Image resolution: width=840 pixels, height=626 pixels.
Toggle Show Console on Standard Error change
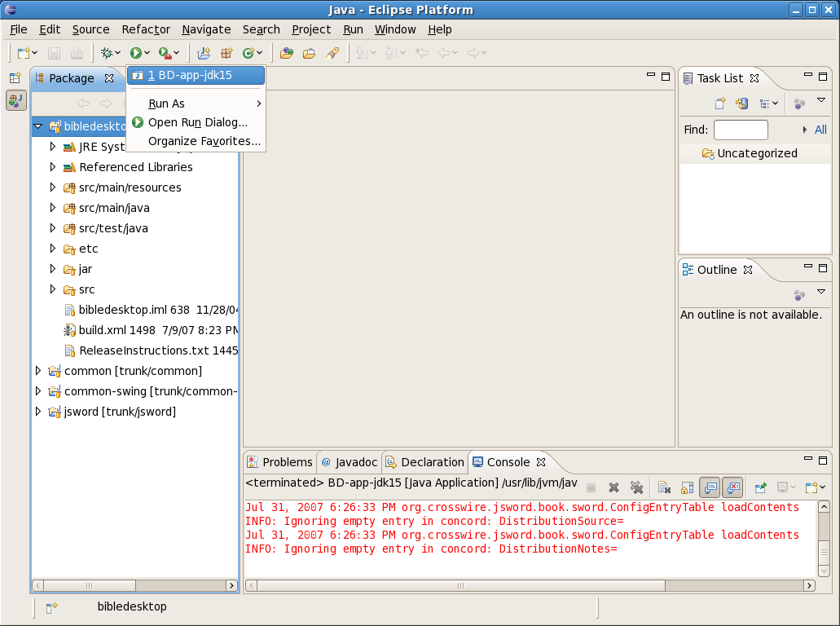[x=732, y=487]
